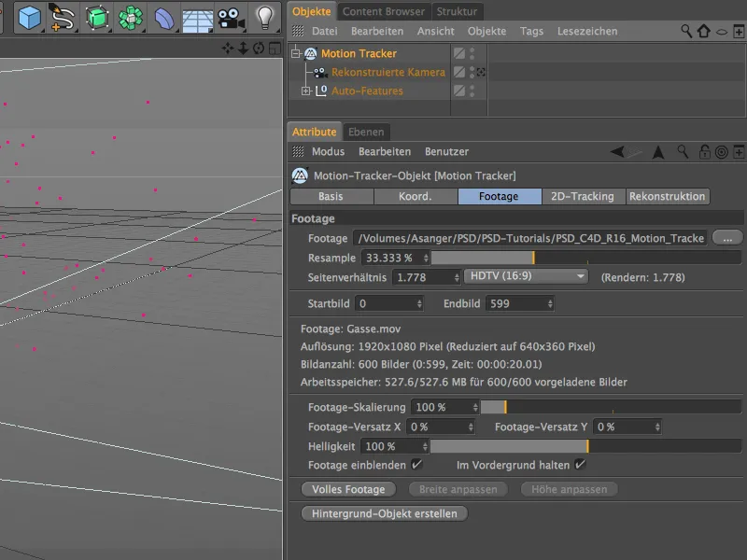The height and width of the screenshot is (560, 747).
Task: Switch to the Struktur tab
Action: click(457, 11)
